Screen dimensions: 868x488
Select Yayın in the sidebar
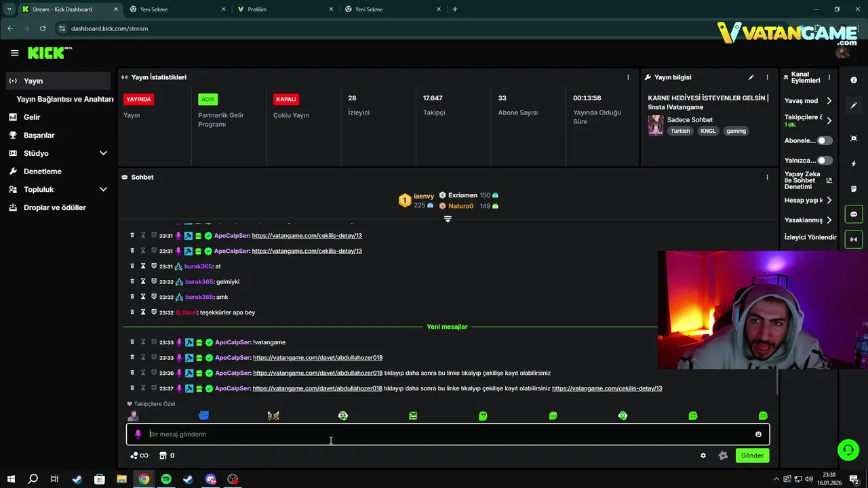point(58,81)
